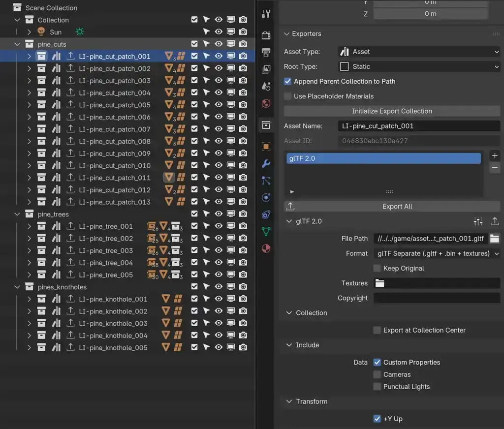Open the World properties tab icon
Image resolution: width=504 pixels, height=429 pixels.
click(x=266, y=103)
